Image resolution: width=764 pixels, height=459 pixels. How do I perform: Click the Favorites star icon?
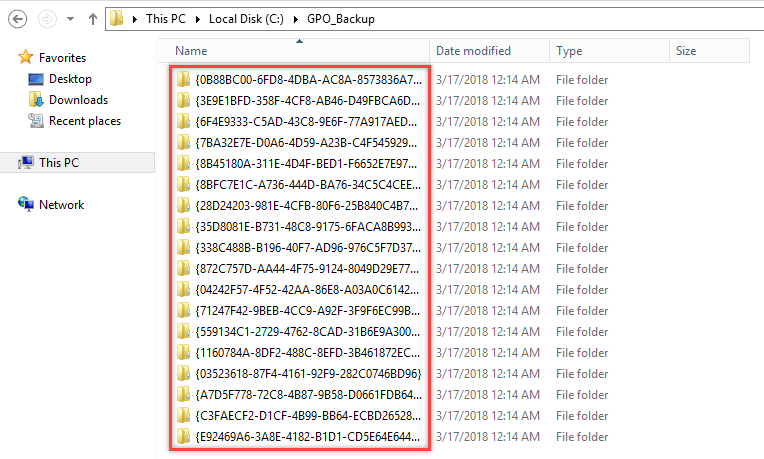point(25,57)
